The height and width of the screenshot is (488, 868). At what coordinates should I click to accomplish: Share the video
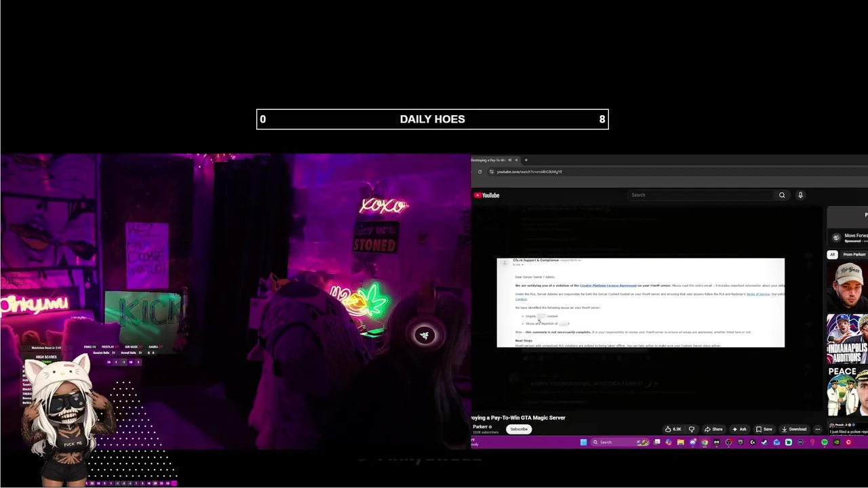713,429
